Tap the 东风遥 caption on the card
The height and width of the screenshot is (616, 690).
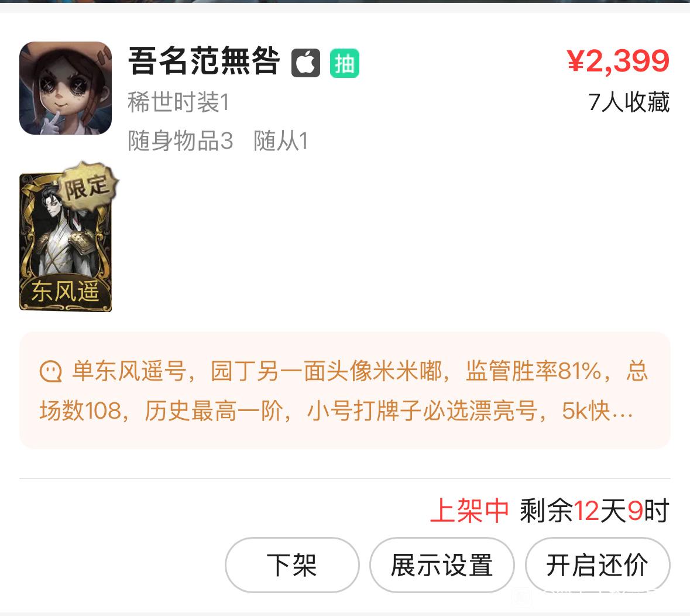click(x=65, y=292)
